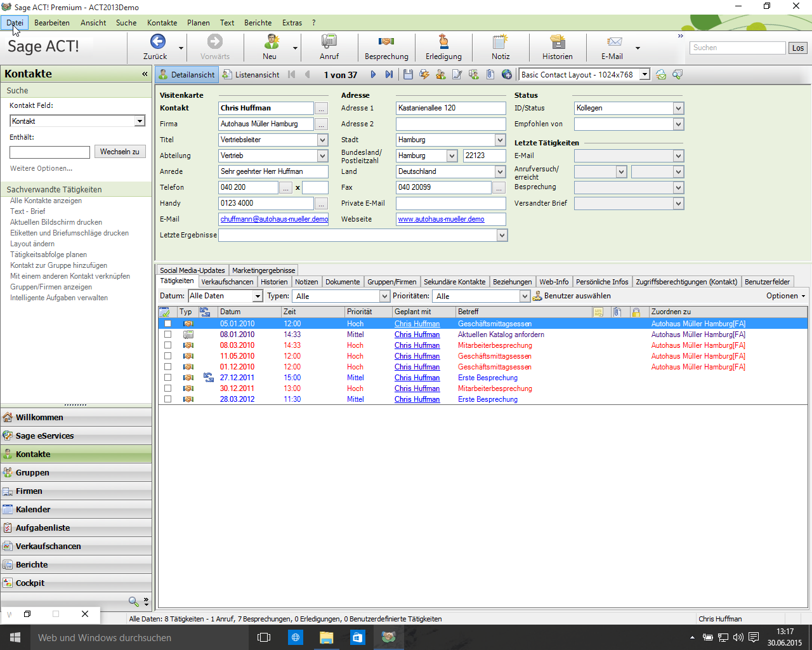Image resolution: width=812 pixels, height=650 pixels.
Task: Click the Chris Huffman link on 05.01.2010 row
Action: pyautogui.click(x=417, y=324)
